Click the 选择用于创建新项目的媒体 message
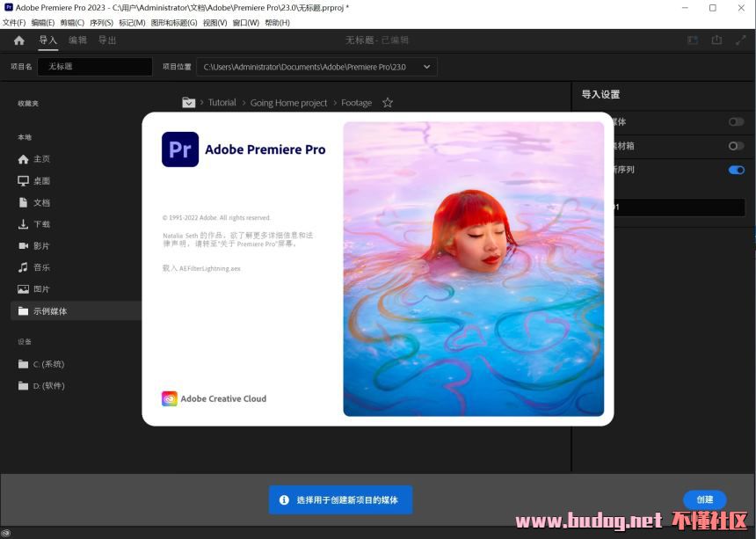Image resolution: width=756 pixels, height=539 pixels. point(347,500)
